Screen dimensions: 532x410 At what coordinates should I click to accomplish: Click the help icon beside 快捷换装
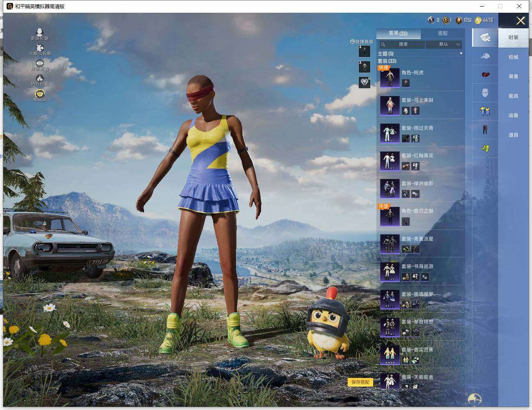[352, 42]
